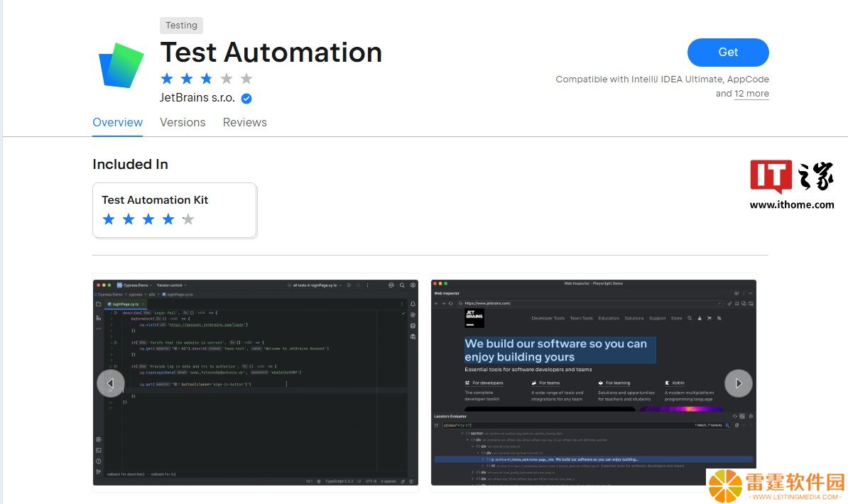
Task: Click Developer Tools in the Web Inspector screenshot
Action: (x=548, y=319)
